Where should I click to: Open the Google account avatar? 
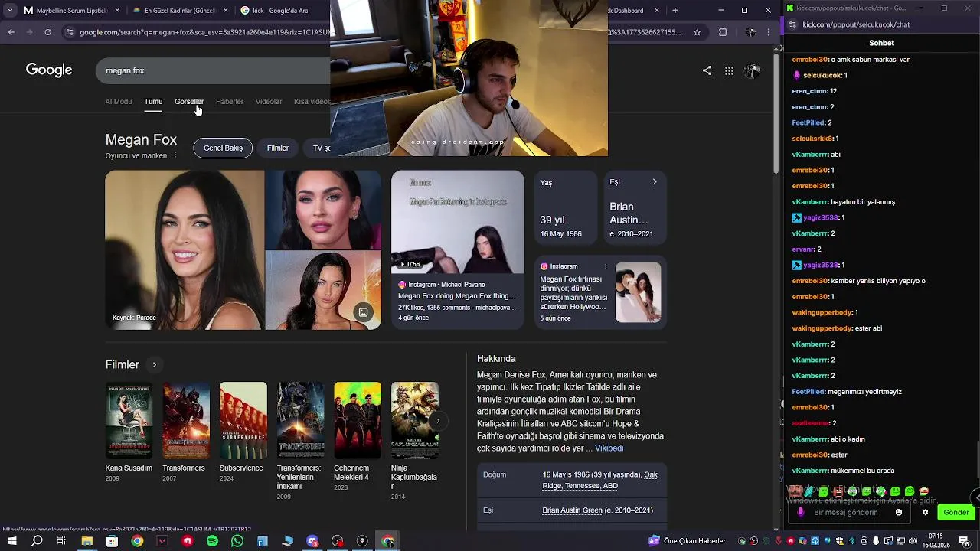(x=753, y=70)
